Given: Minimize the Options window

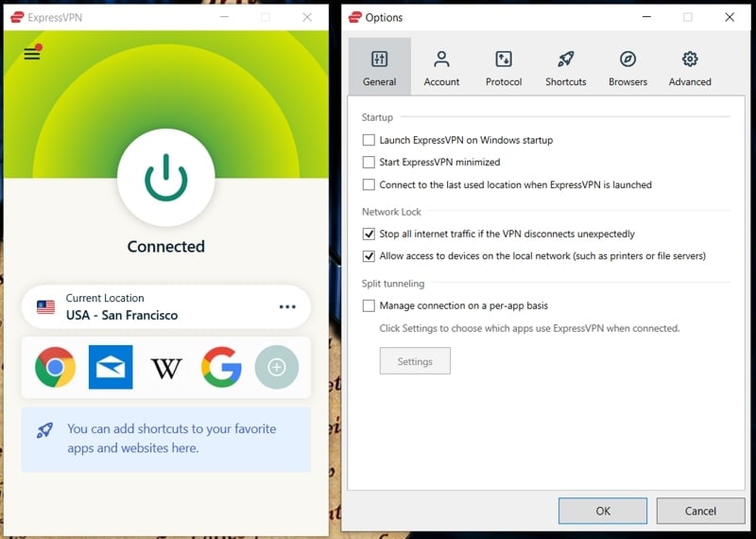Looking at the screenshot, I should 646,17.
